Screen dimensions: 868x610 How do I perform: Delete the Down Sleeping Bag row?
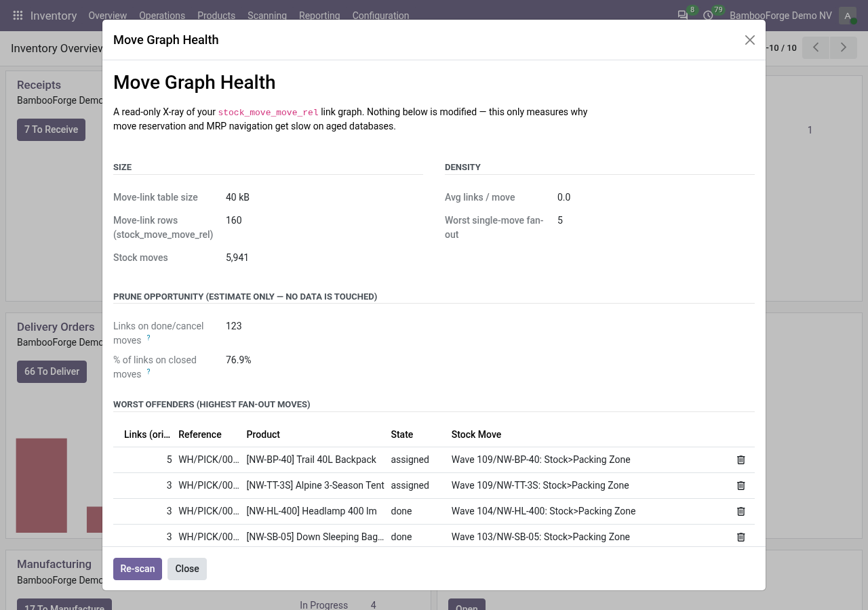(x=741, y=537)
